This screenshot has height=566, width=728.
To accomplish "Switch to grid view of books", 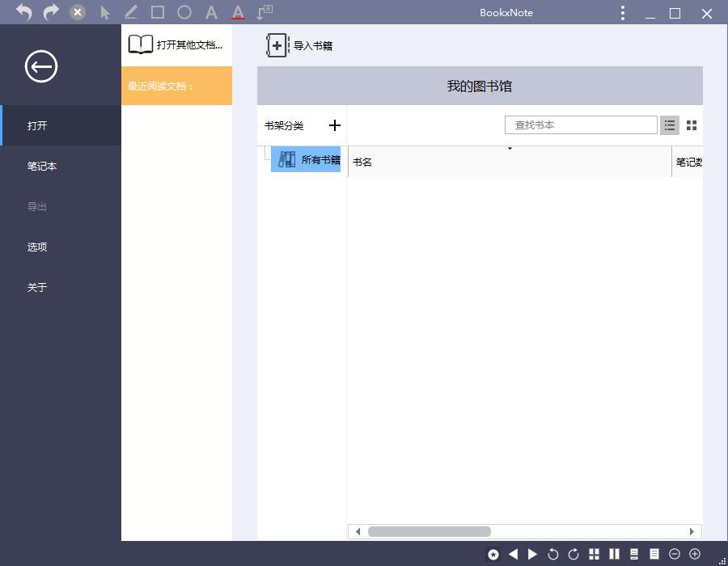I will (x=690, y=125).
